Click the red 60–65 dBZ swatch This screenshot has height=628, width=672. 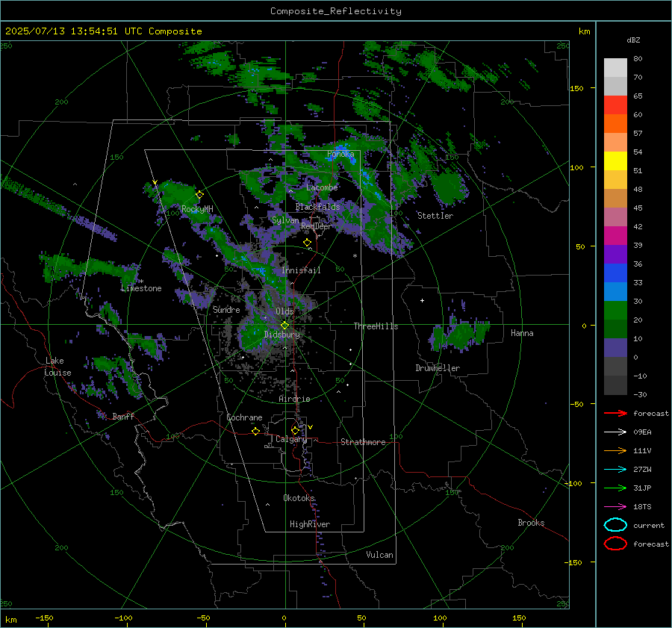[x=615, y=105]
